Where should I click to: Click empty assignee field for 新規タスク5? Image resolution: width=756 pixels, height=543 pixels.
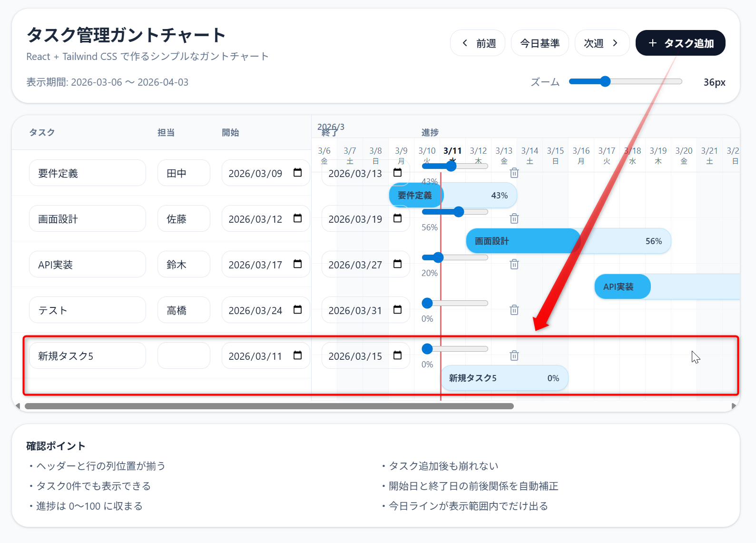(184, 355)
